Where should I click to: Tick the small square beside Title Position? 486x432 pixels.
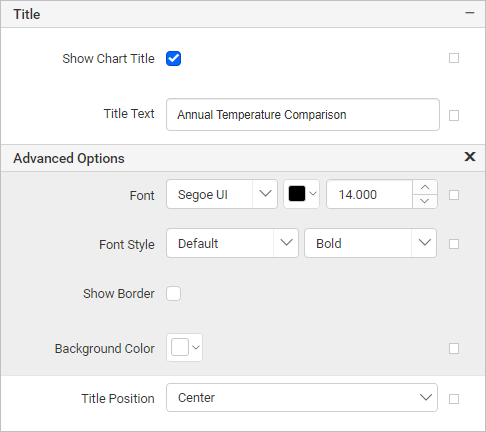454,399
